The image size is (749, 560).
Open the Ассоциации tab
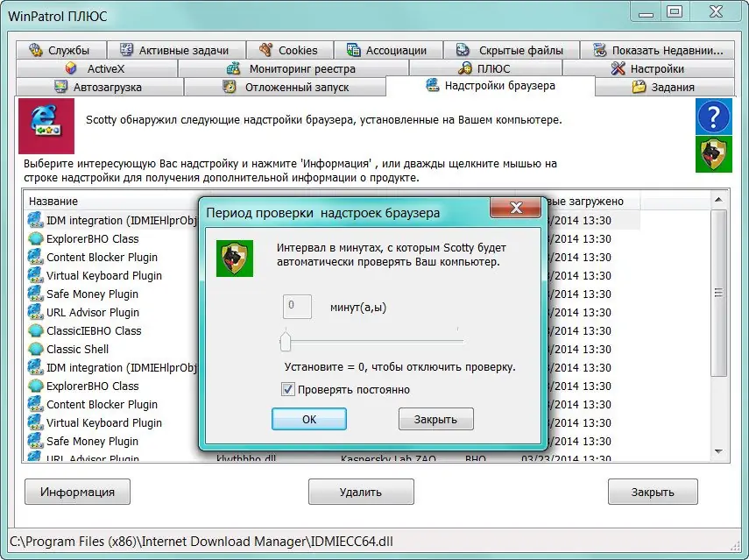(388, 50)
